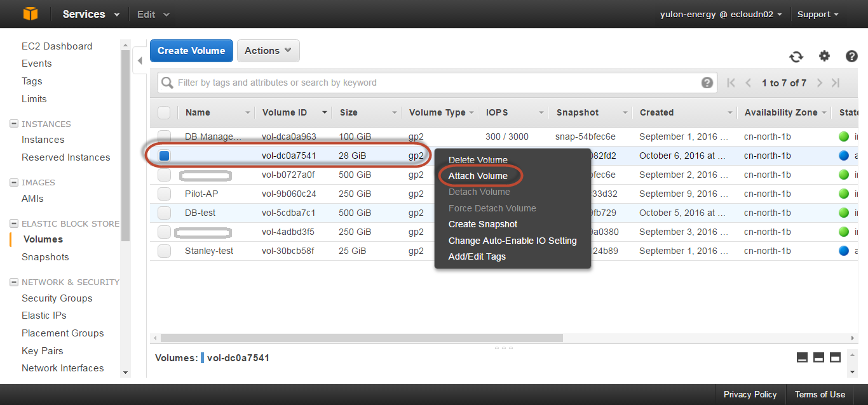The width and height of the screenshot is (868, 405).
Task: Click the Create Volume button
Action: [191, 51]
